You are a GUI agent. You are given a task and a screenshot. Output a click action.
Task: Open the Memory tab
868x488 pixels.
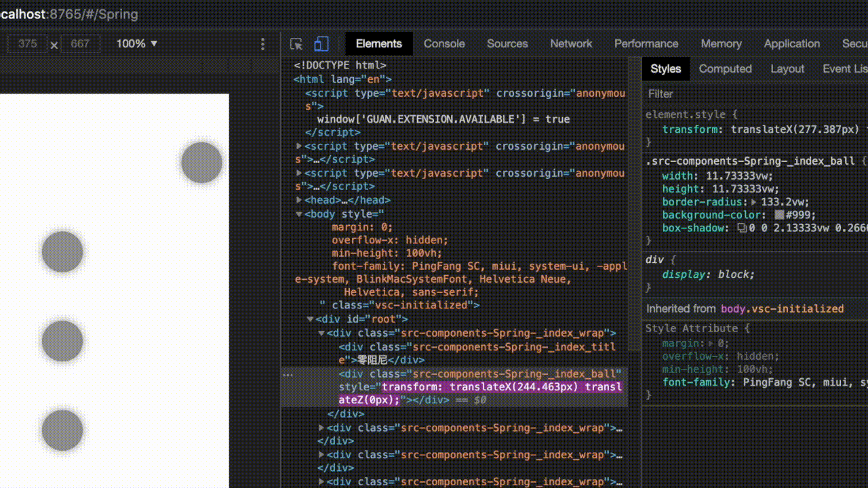point(721,44)
